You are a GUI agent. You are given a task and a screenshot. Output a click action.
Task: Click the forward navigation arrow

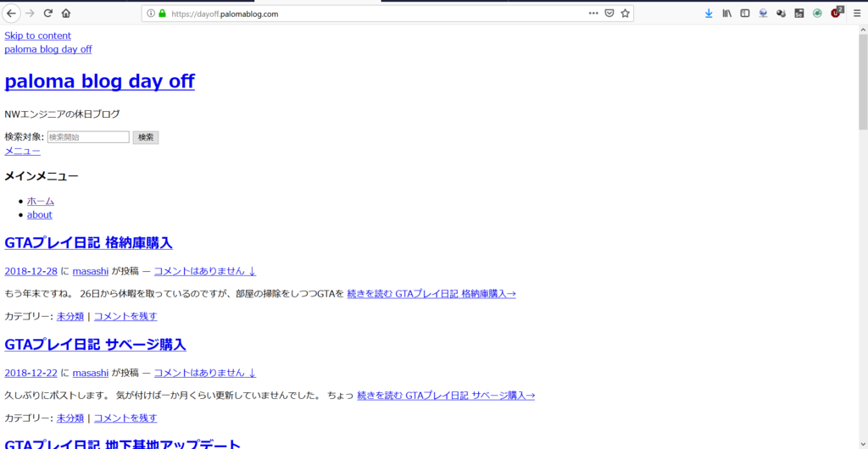click(x=30, y=14)
